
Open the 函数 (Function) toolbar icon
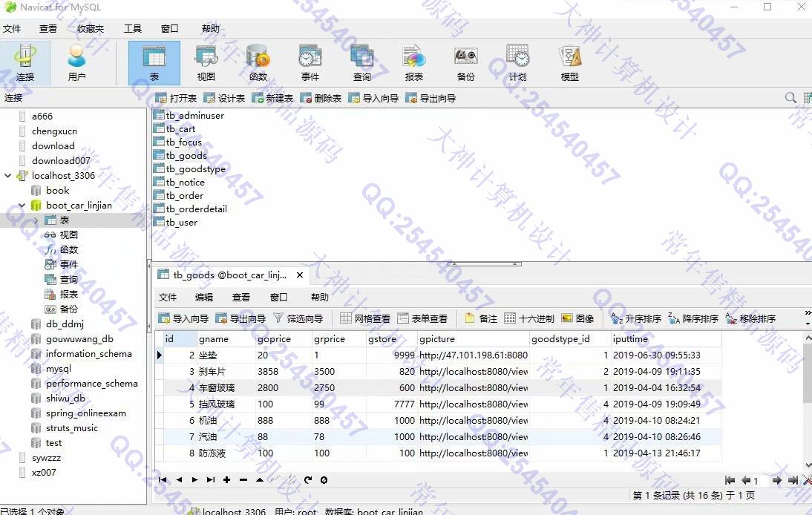click(258, 62)
